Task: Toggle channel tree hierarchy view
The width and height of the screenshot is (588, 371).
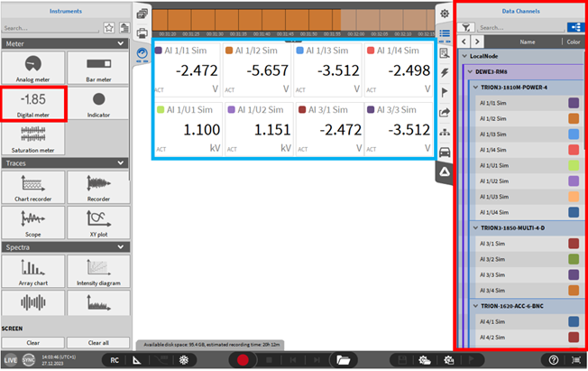Action: (572, 28)
